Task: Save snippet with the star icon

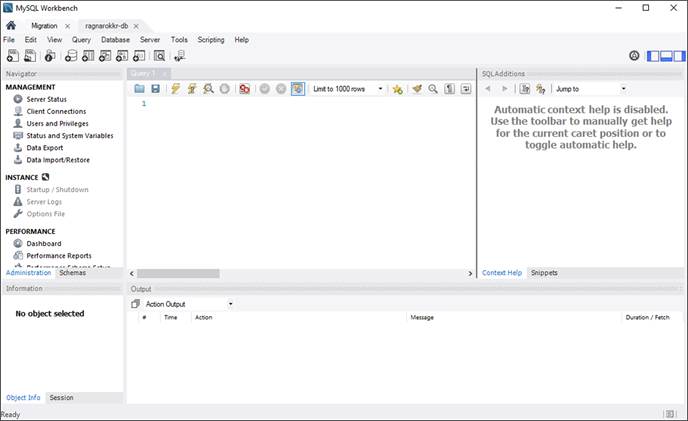Action: point(397,89)
